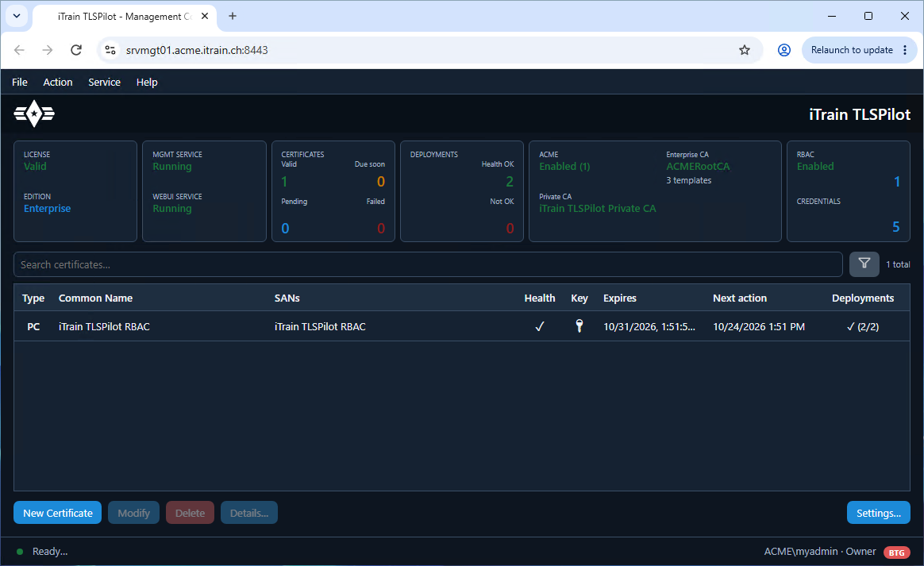Sort by Health column header
The height and width of the screenshot is (566, 924).
(540, 298)
